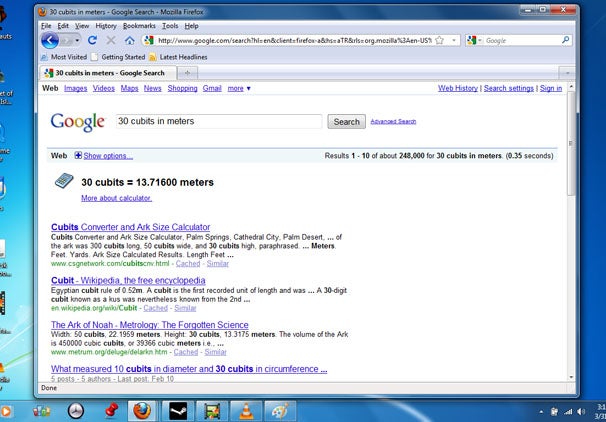Open 'Cubits Converter and Ark Size Calculator' result
Viewport: 606px width, 422px height.
131,227
